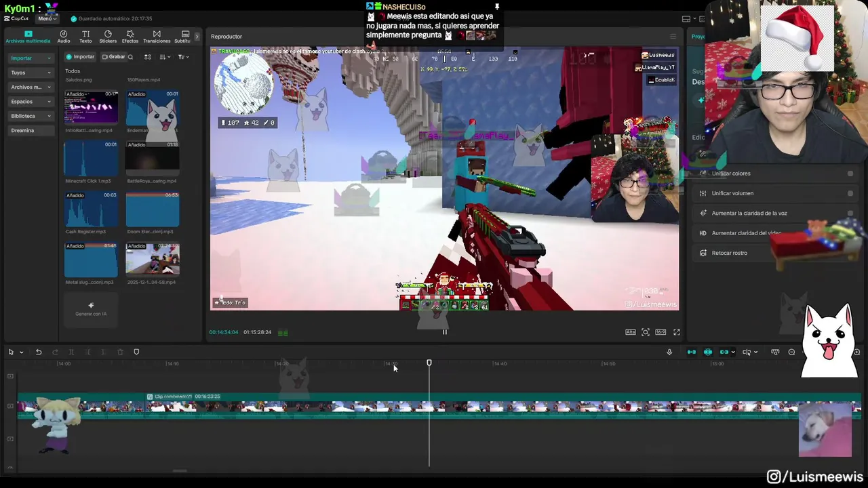This screenshot has width=868, height=488.
Task: Click the split clip tool
Action: pos(71,352)
